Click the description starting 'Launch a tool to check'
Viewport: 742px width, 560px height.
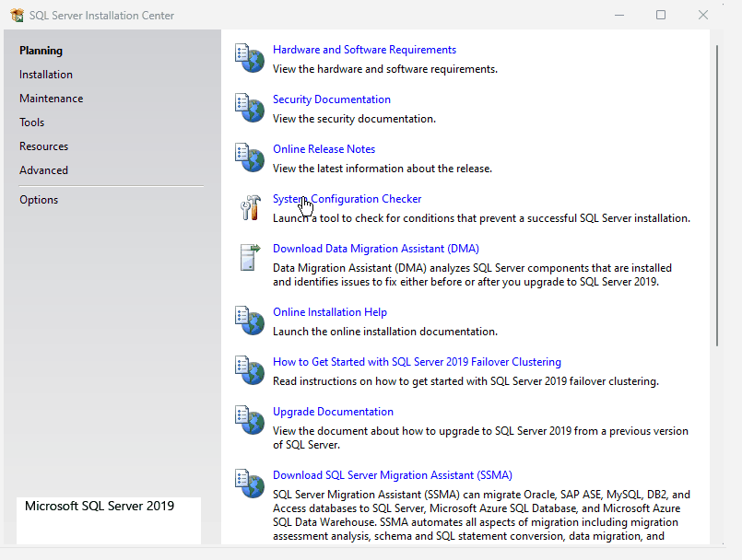(x=481, y=218)
